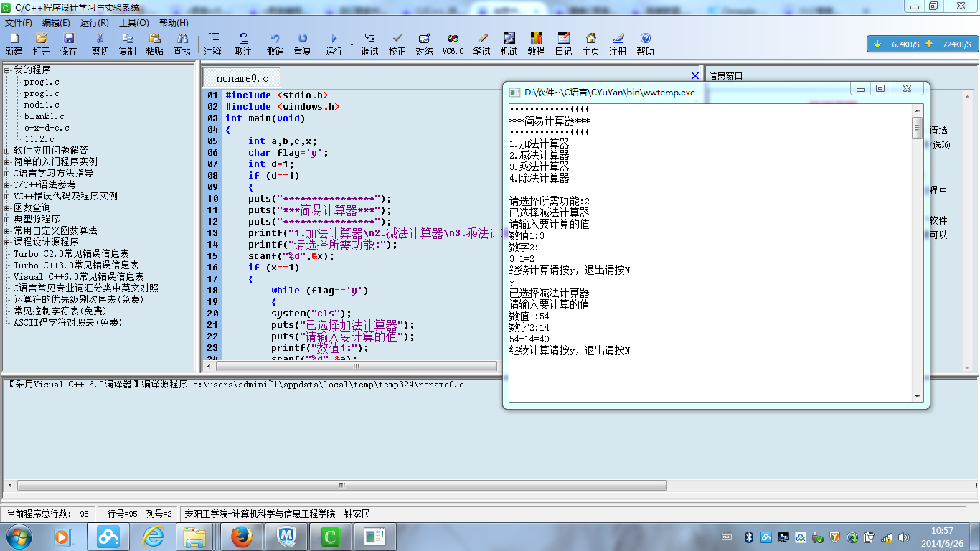The width and height of the screenshot is (980, 551).
Task: Open Firefox from the taskbar
Action: tap(241, 536)
